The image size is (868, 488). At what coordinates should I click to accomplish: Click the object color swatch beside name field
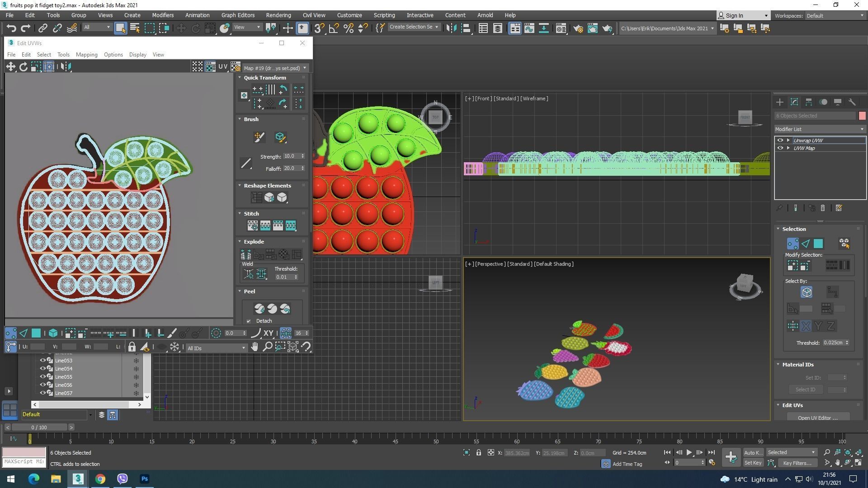click(862, 116)
